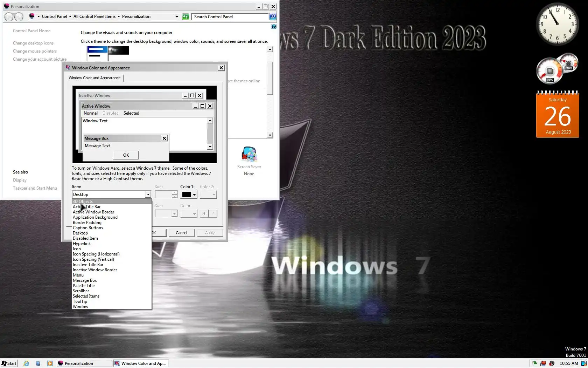Choose Message Box from the Item list
The image size is (588, 368).
(x=112, y=280)
